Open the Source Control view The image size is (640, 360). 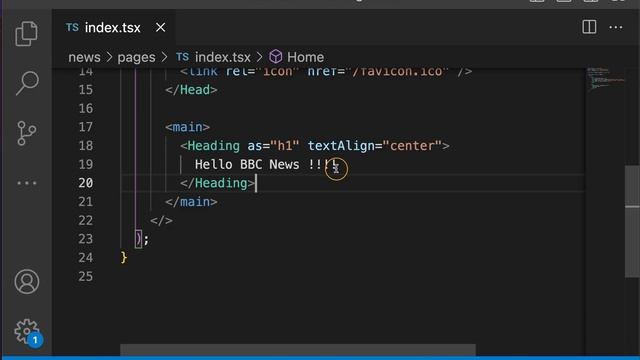27,133
